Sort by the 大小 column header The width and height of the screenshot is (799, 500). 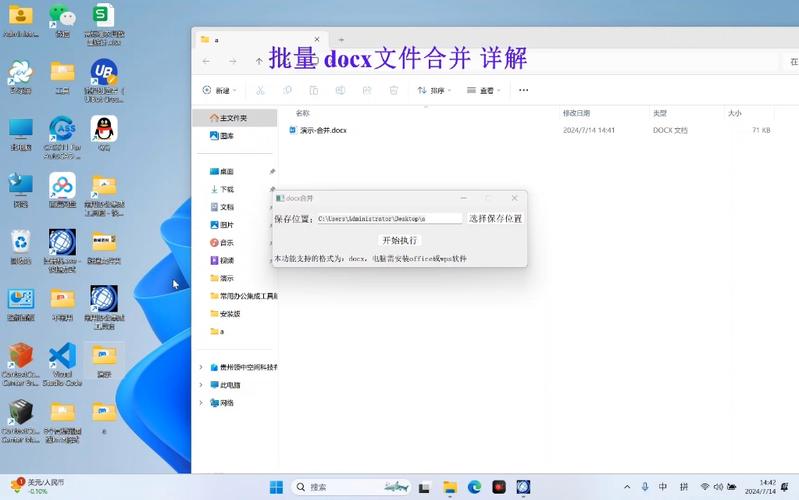click(x=735, y=113)
